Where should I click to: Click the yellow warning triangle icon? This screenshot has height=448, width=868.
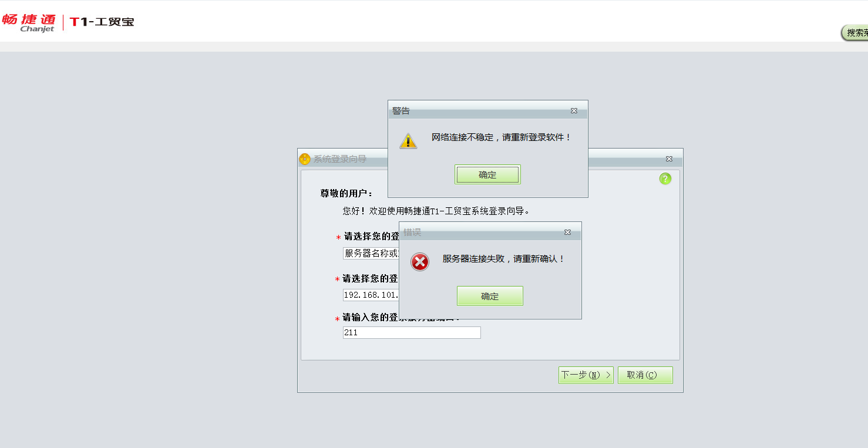point(408,141)
